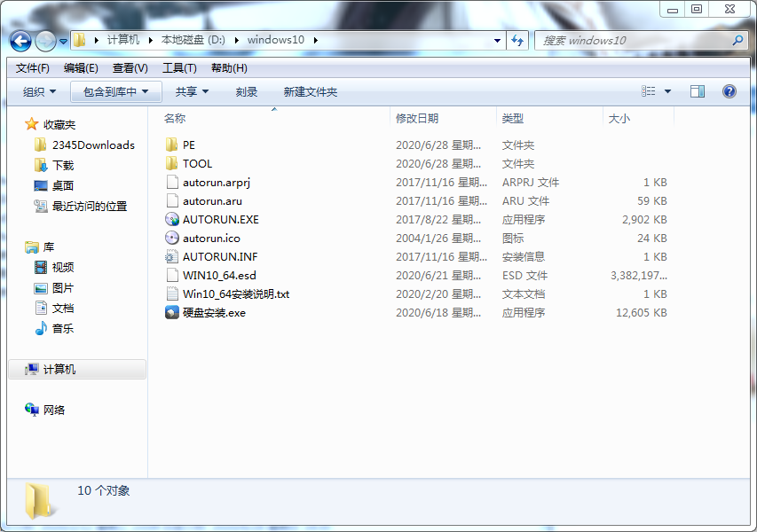Screen dimensions: 757x532
Task: Click the 刻录 button
Action: point(246,91)
